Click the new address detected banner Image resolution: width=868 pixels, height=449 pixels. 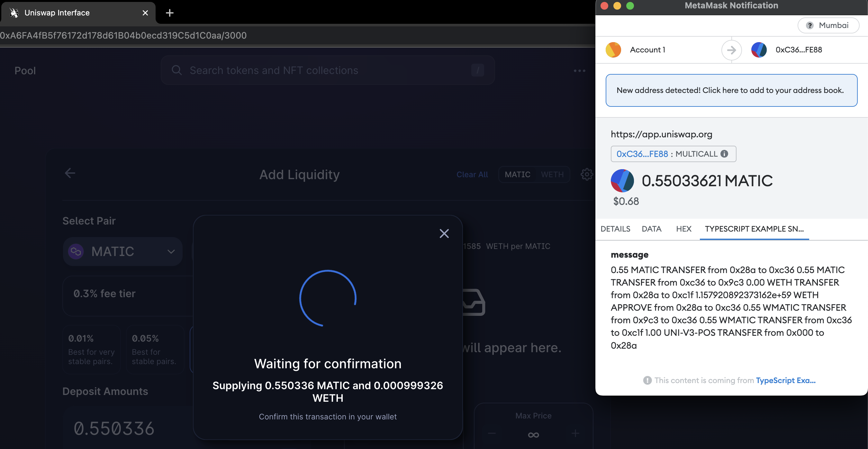[x=731, y=90]
